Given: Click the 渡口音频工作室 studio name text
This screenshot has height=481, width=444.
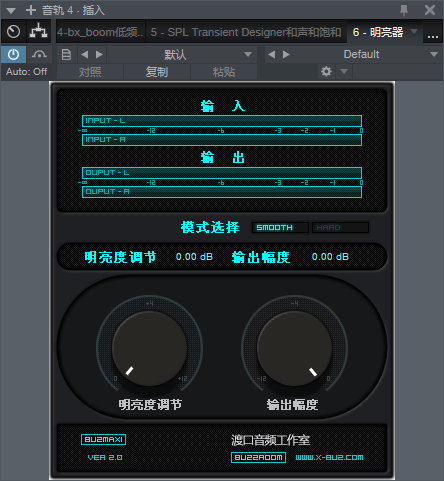Looking at the screenshot, I should 270,440.
